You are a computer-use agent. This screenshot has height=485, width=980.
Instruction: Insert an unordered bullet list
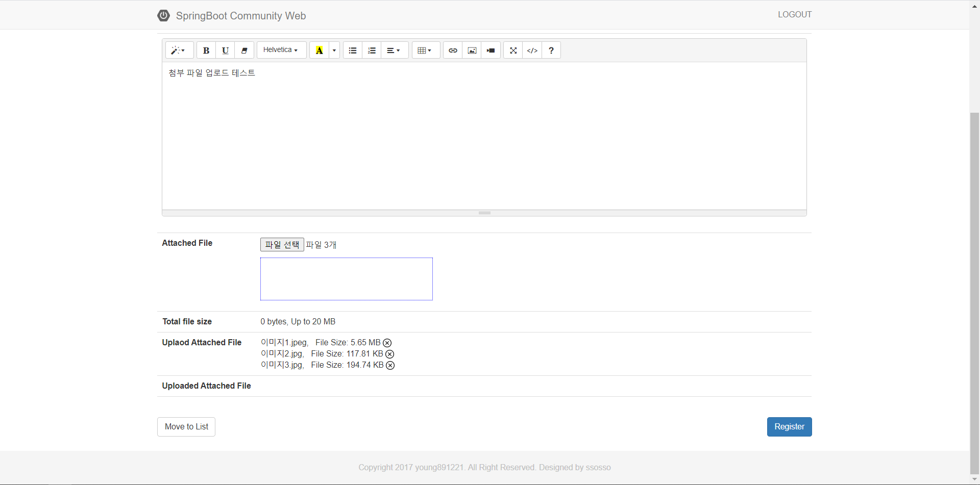click(x=353, y=50)
